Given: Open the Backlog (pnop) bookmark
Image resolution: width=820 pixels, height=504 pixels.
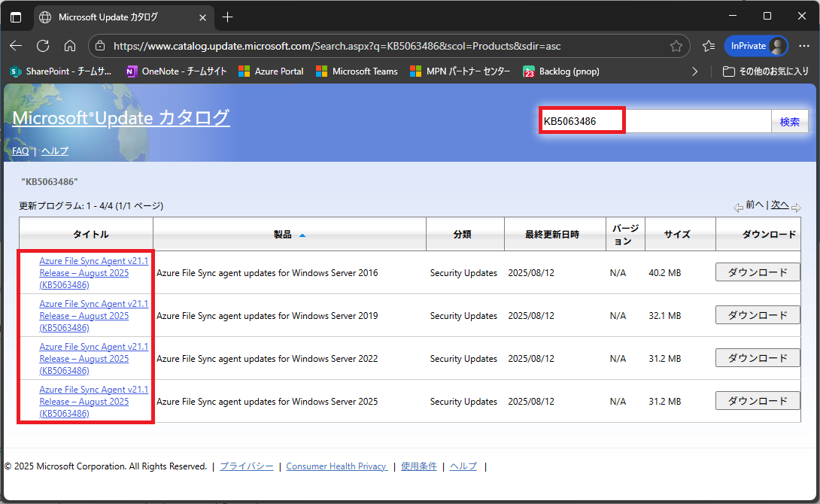Looking at the screenshot, I should click(561, 71).
